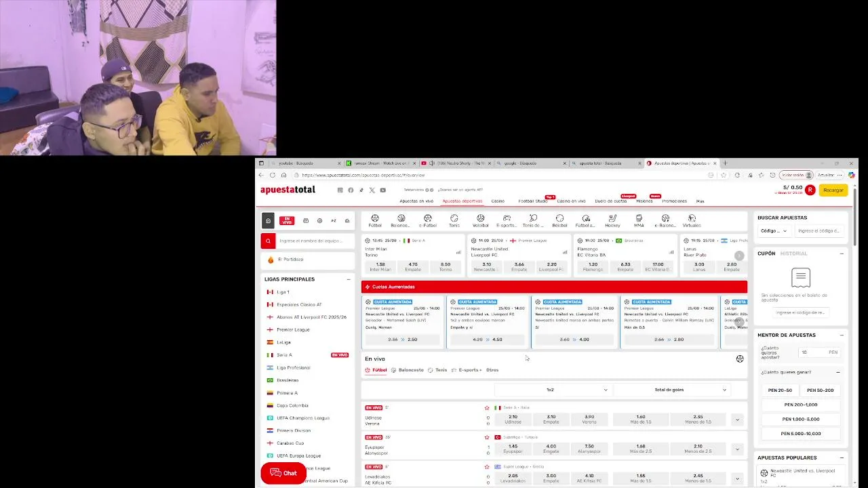
Task: Open UEFA Champions League in leagues list
Action: (x=303, y=418)
